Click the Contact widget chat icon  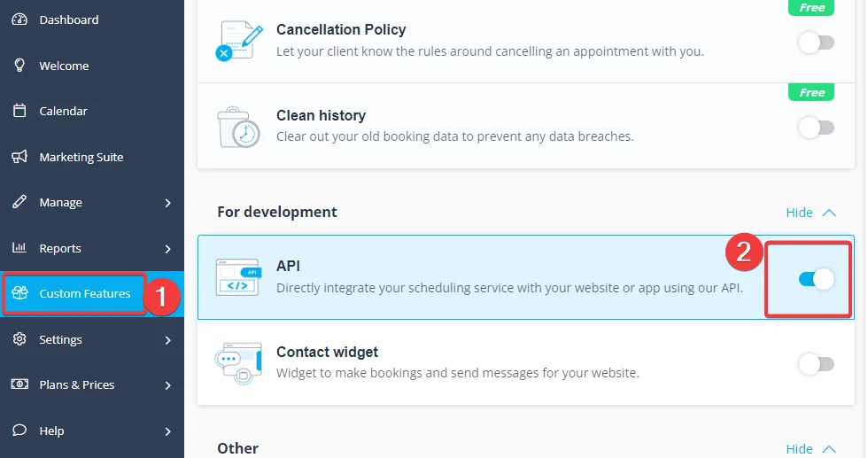coord(238,363)
